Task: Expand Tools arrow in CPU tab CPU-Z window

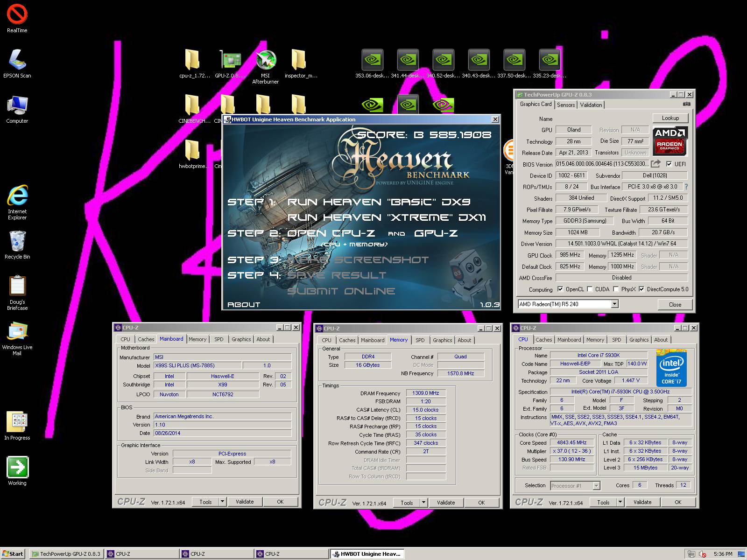Action: [620, 502]
